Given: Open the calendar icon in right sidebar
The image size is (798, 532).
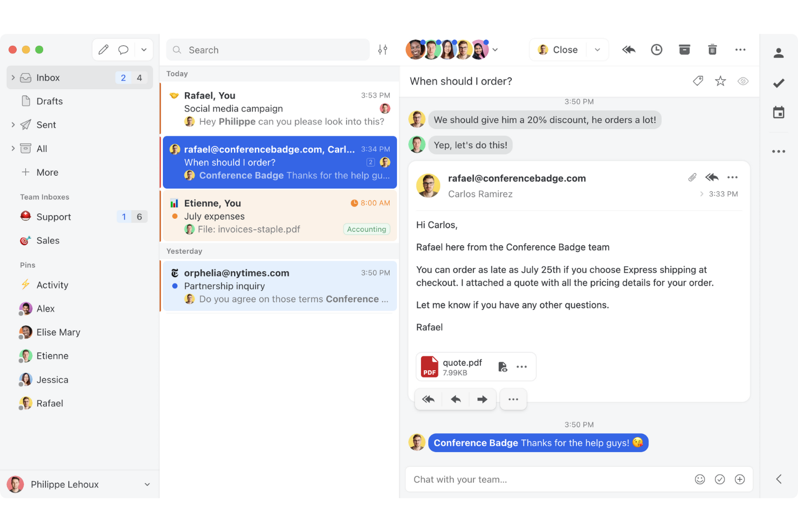Looking at the screenshot, I should 779,113.
